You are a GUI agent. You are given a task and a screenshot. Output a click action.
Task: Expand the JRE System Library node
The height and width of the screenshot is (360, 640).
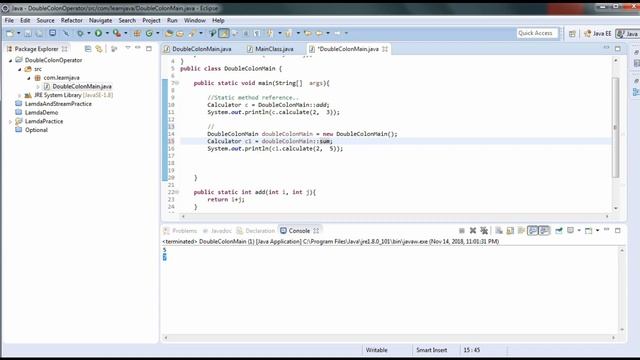(19, 95)
